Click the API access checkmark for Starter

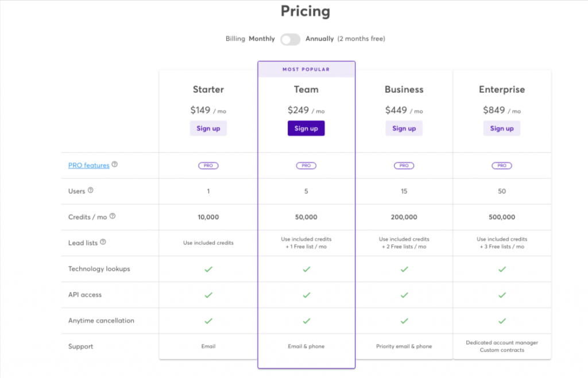pos(208,295)
